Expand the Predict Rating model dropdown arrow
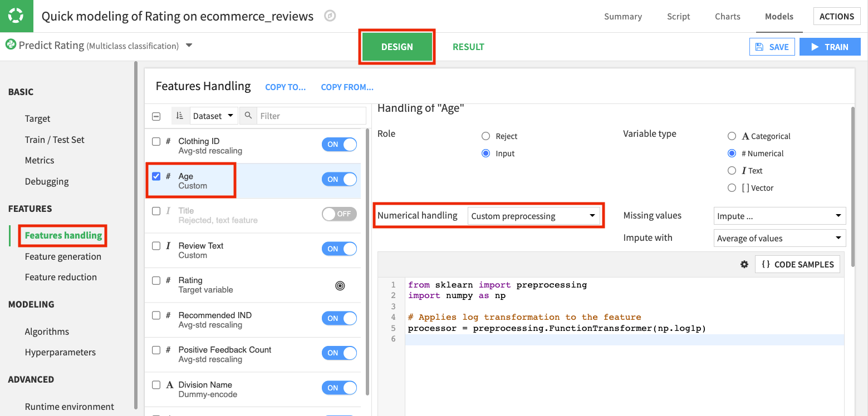Image resolution: width=868 pixels, height=416 pixels. click(189, 46)
